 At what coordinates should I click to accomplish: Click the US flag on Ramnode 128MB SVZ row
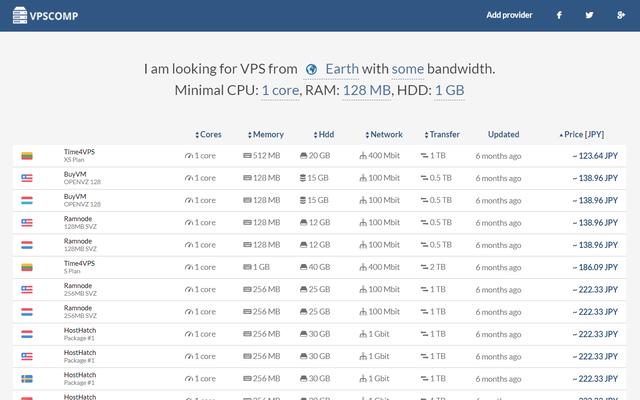(27, 223)
